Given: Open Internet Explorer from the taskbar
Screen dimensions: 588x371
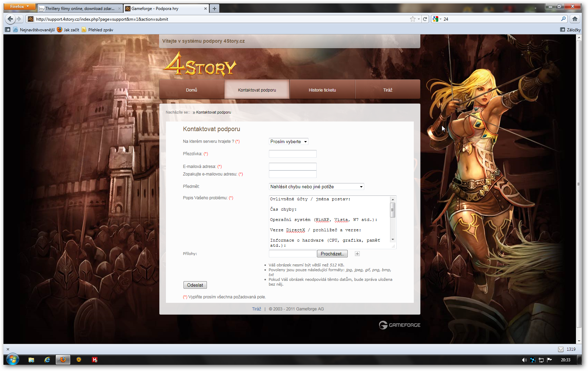Looking at the screenshot, I should (x=47, y=360).
